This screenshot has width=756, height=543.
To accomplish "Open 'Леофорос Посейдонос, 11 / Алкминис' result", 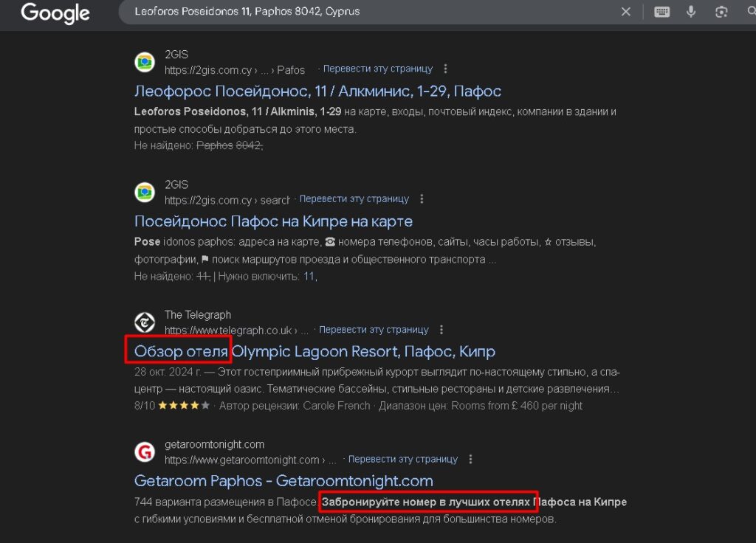I will coord(317,91).
